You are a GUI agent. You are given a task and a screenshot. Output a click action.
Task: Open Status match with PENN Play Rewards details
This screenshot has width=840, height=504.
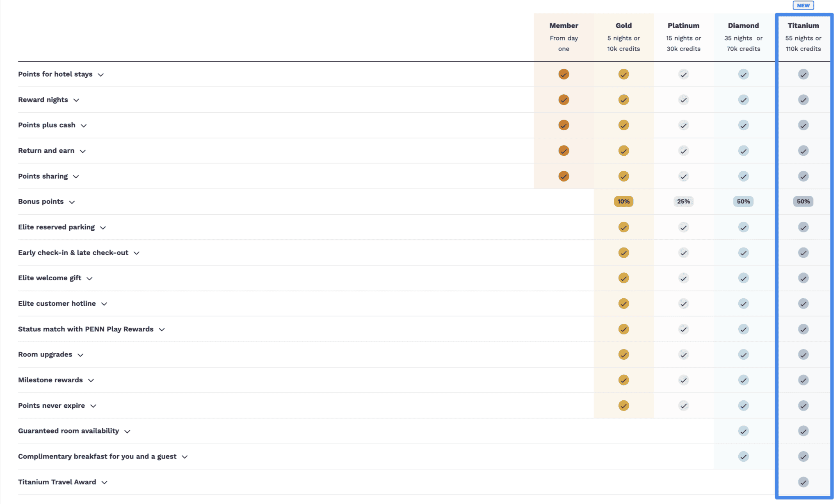pos(162,329)
